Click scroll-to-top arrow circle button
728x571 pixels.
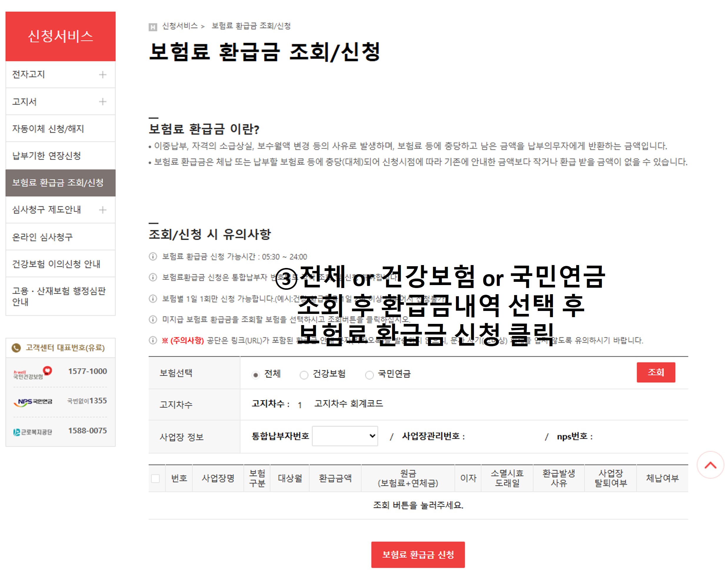(x=710, y=465)
